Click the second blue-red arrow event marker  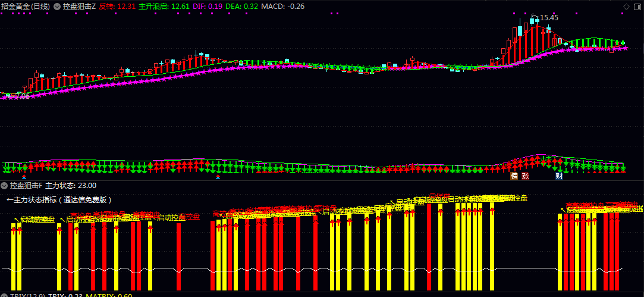(218, 177)
